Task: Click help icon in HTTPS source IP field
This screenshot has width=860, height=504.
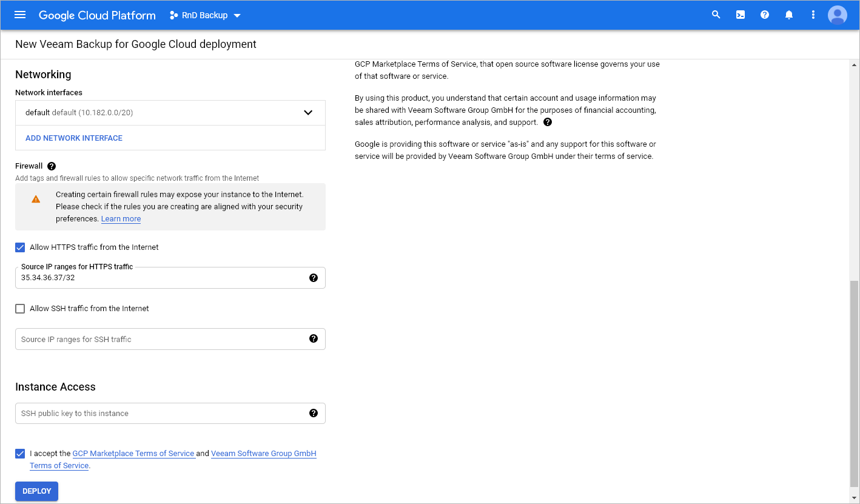Action: click(x=314, y=278)
